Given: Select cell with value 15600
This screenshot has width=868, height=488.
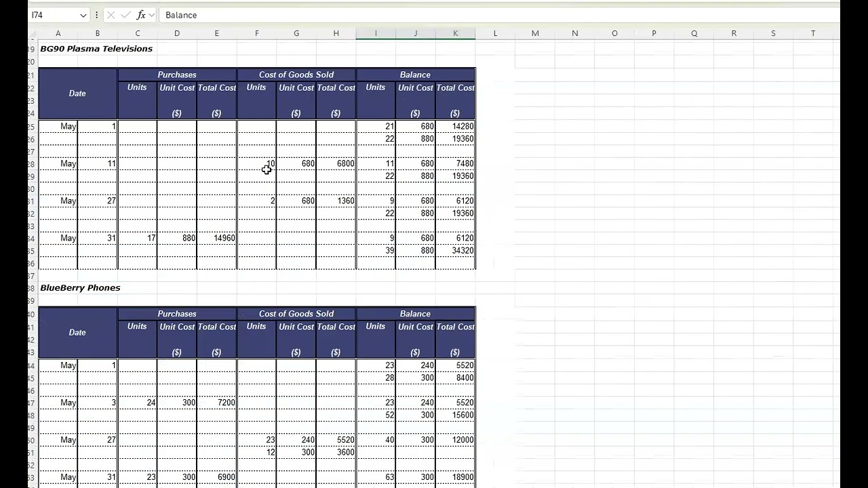Looking at the screenshot, I should tap(456, 415).
